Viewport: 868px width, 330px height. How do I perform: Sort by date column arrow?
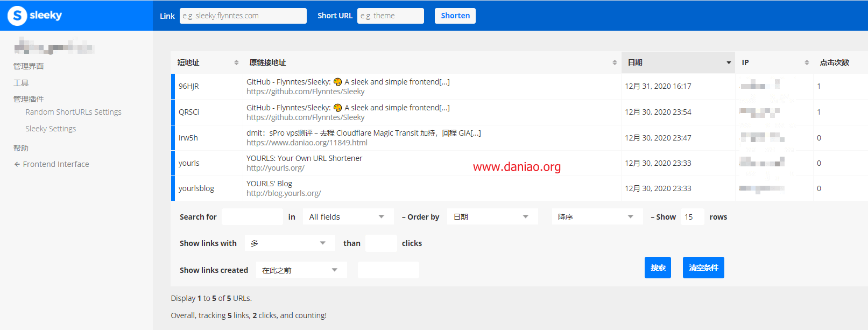[729, 63]
